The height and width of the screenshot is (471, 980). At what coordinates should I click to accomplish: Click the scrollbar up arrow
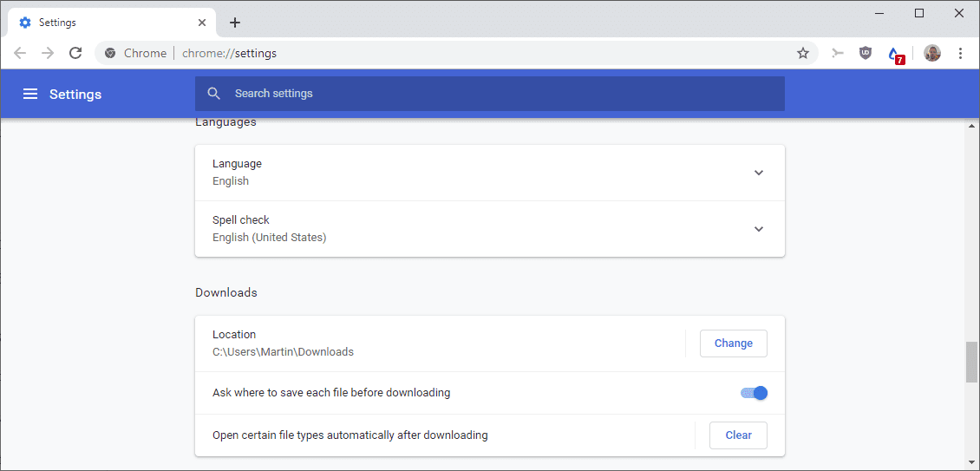[x=971, y=125]
